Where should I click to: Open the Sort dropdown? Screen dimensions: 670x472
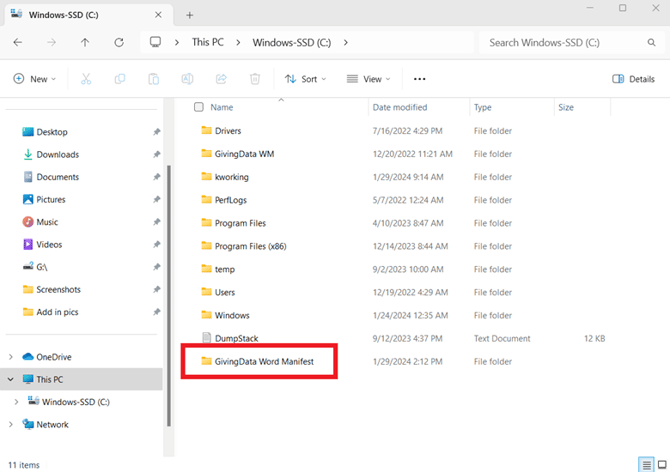tap(306, 79)
